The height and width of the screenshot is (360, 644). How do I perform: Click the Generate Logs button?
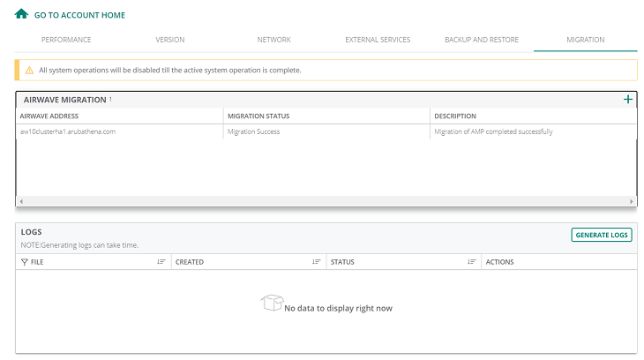click(x=602, y=235)
